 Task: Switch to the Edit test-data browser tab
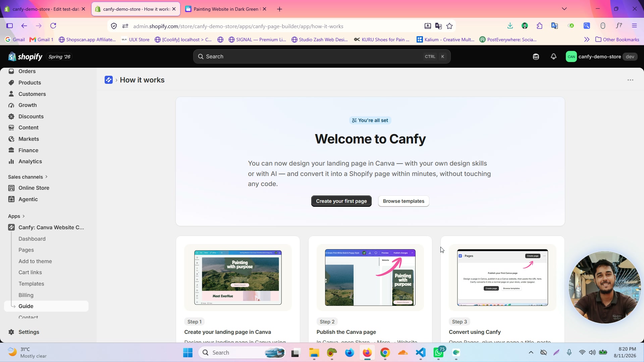click(x=45, y=9)
